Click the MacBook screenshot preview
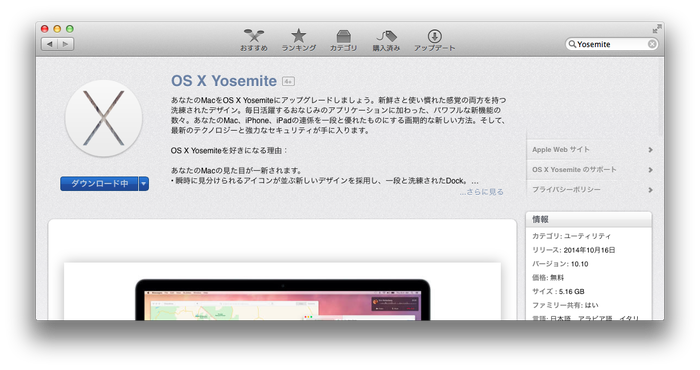 coord(282,299)
